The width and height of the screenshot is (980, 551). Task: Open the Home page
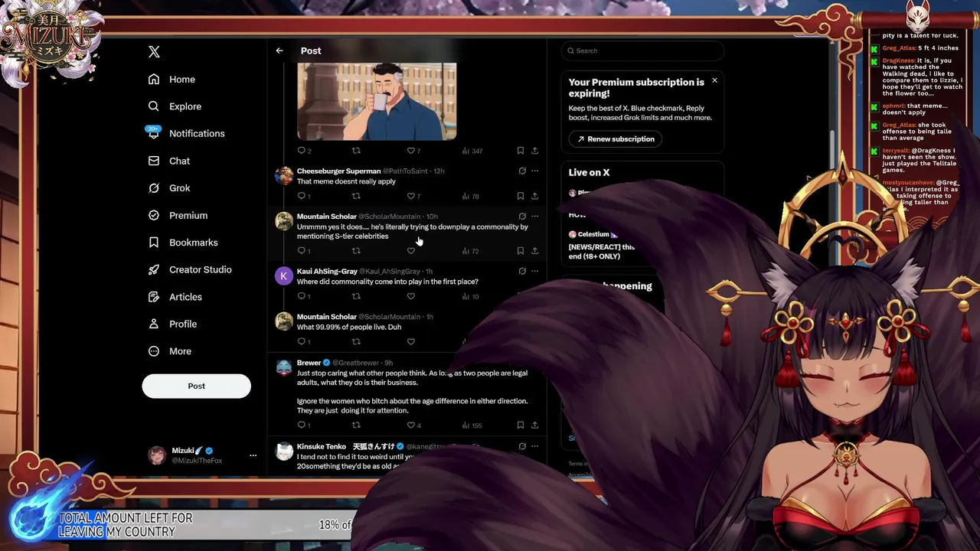click(172, 80)
